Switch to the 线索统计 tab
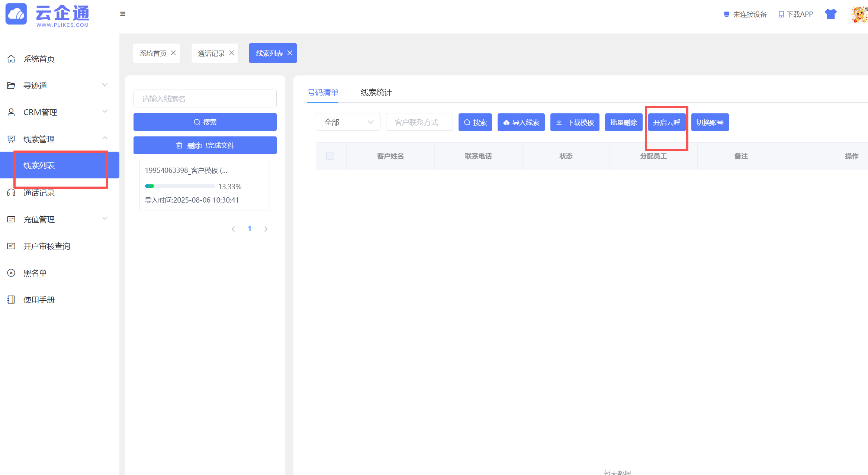The width and height of the screenshot is (868, 475). 376,93
